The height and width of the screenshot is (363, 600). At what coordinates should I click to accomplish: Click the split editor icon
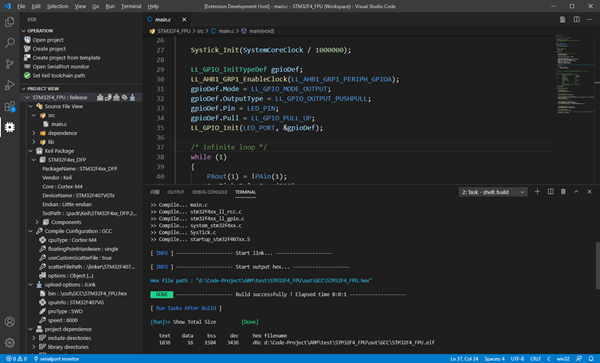pyautogui.click(x=576, y=20)
